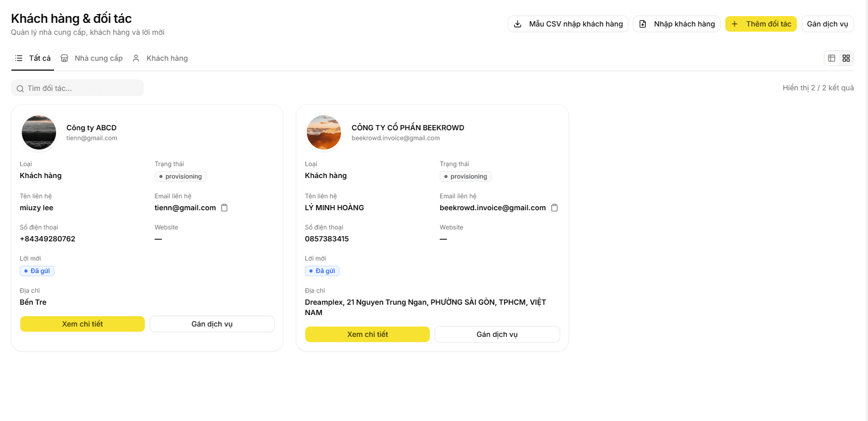
Task: Switch to grid card view icon
Action: coord(846,58)
